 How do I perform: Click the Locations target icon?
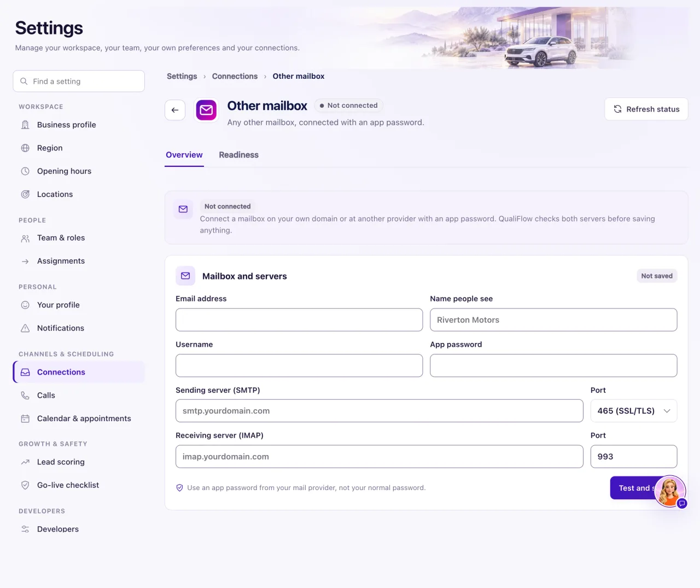[25, 194]
